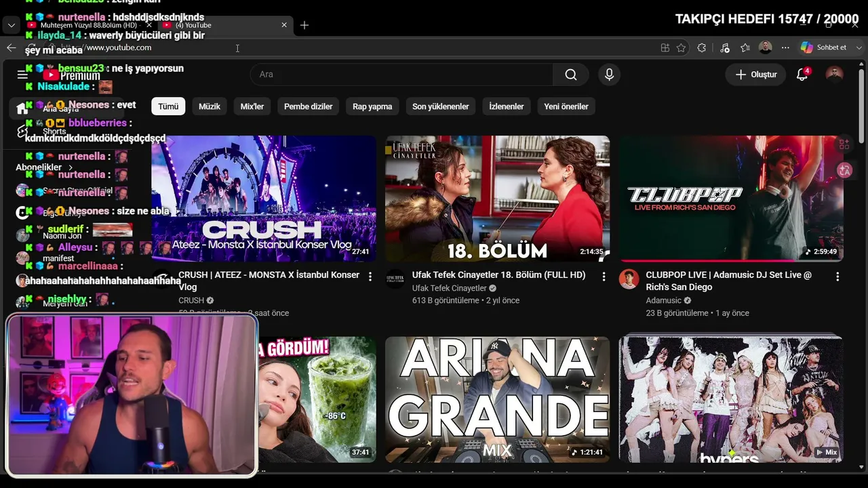The width and height of the screenshot is (868, 488).
Task: Open the tab list dropdown arrow
Action: point(11,25)
